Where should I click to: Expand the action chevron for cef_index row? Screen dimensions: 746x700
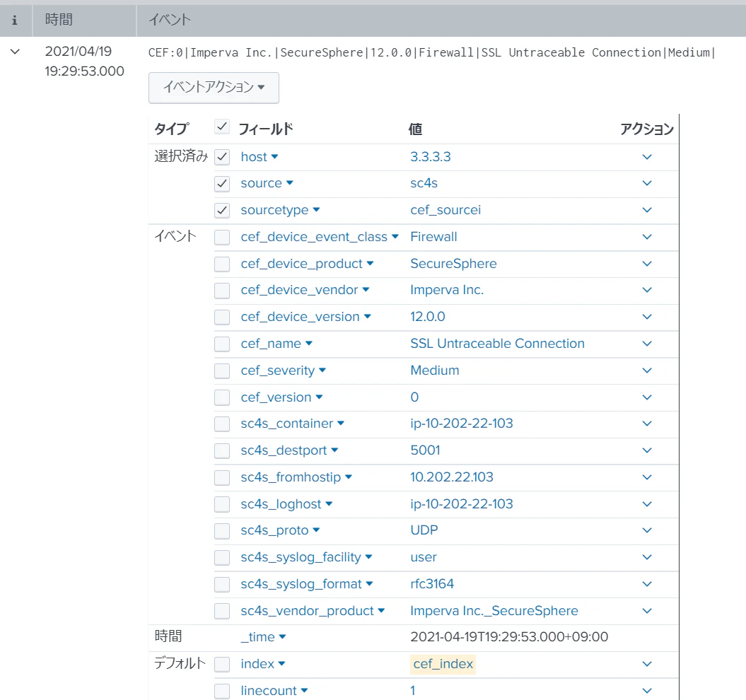pyautogui.click(x=647, y=664)
